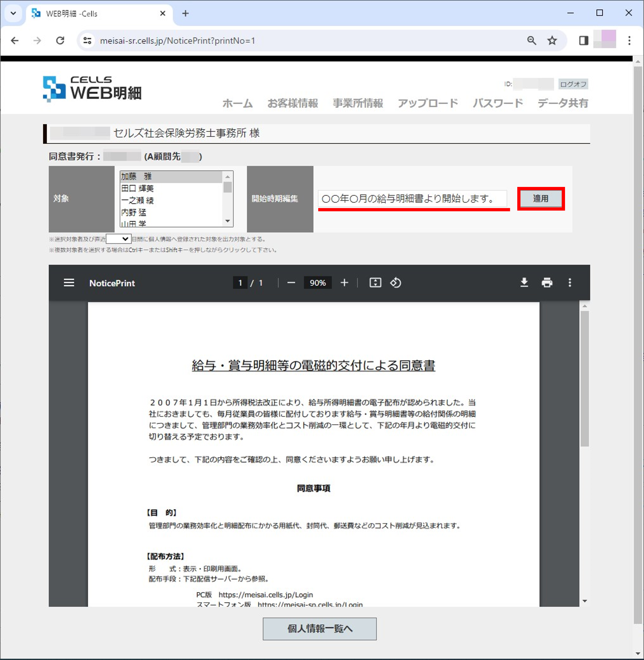
Task: Expand Chrome's tab search chevron
Action: tap(13, 14)
